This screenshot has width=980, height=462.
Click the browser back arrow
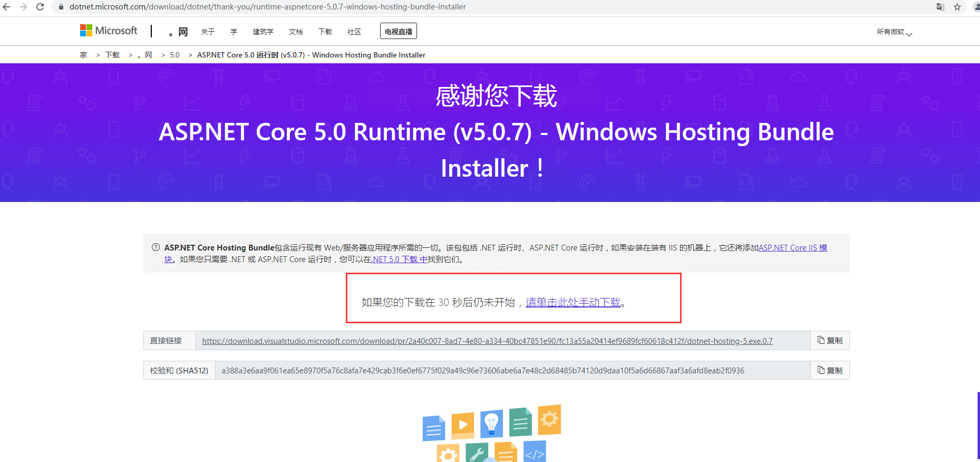tap(6, 7)
